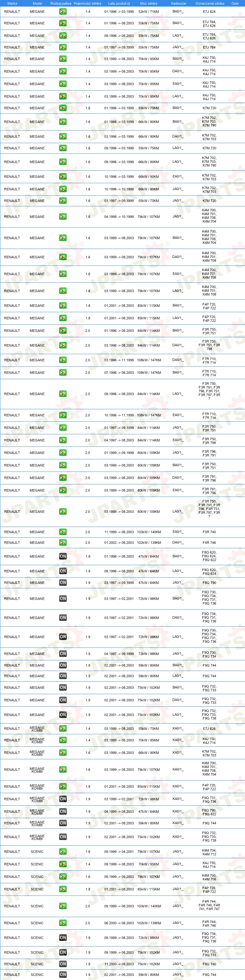
Task: Click the 11.2000 -> 08.2003 production years cell
Action: (119, 964)
